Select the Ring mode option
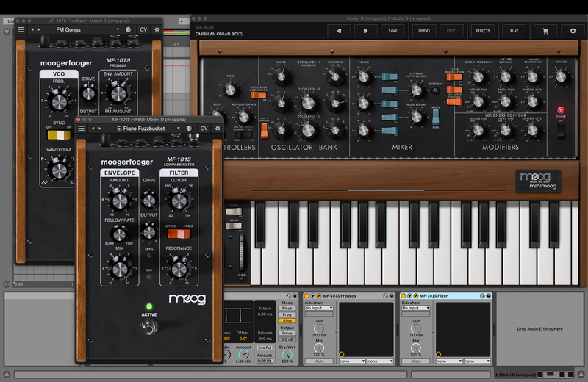This screenshot has height=382, width=588. click(x=287, y=321)
